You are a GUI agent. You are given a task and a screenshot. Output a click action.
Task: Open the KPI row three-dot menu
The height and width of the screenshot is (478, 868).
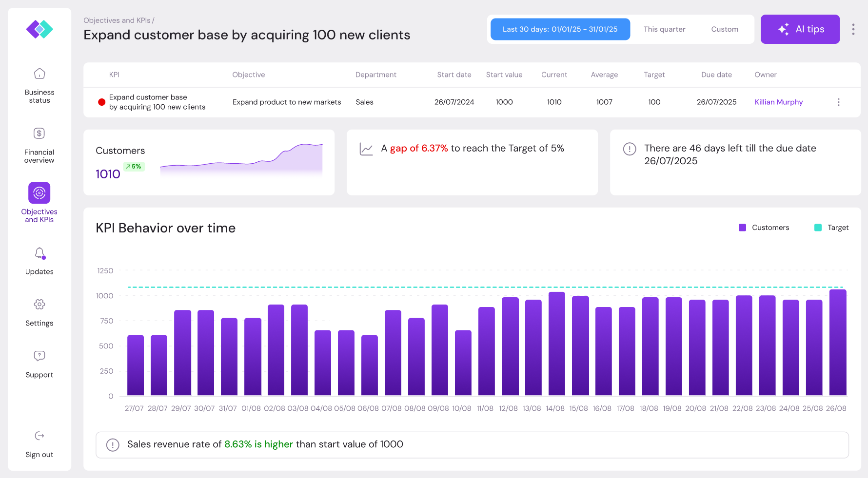838,102
